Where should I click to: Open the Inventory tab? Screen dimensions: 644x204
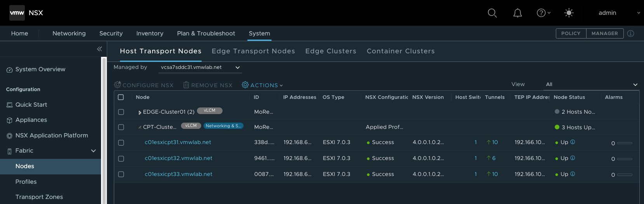pos(150,33)
